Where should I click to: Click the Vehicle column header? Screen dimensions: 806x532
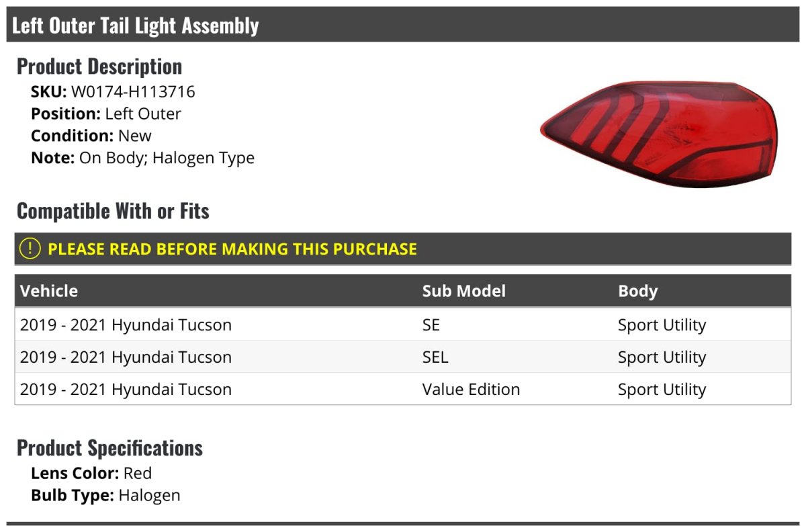click(49, 291)
